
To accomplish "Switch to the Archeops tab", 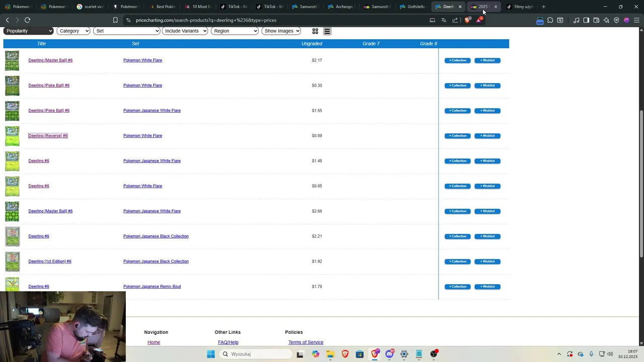I will tap(341, 7).
